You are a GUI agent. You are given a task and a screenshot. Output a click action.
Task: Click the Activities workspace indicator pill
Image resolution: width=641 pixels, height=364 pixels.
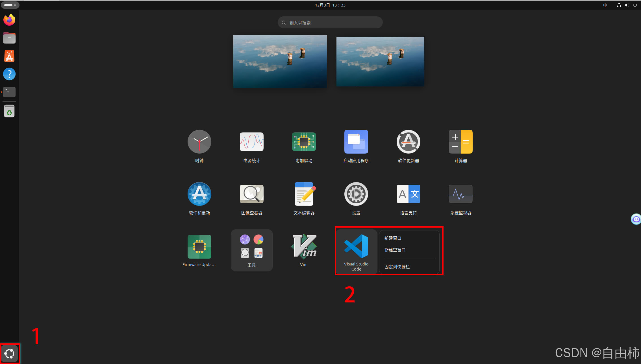click(x=10, y=5)
